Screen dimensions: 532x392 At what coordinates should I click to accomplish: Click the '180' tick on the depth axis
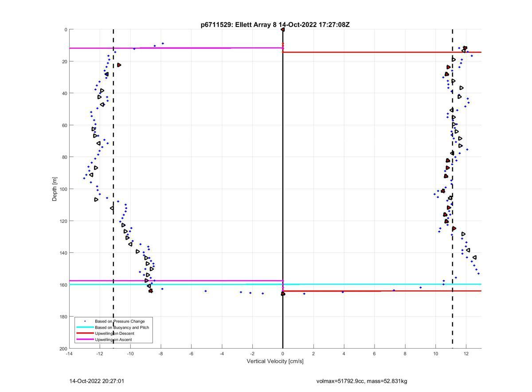[x=63, y=317]
